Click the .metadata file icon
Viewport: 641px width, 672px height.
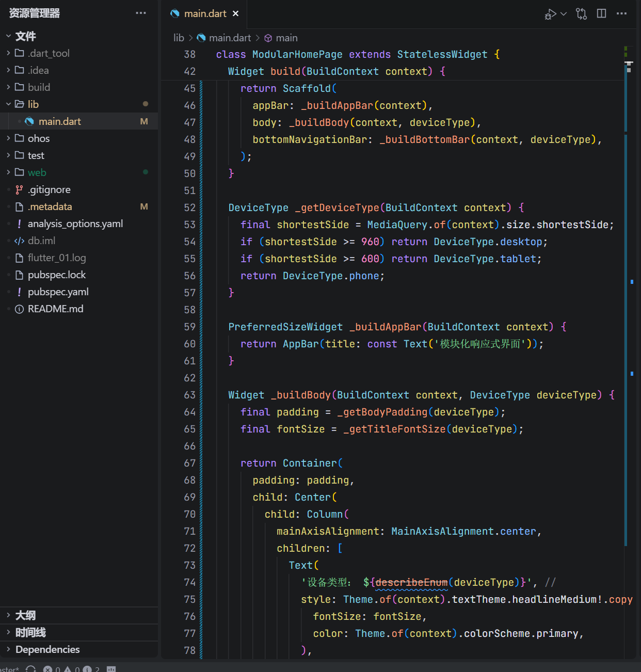click(19, 207)
